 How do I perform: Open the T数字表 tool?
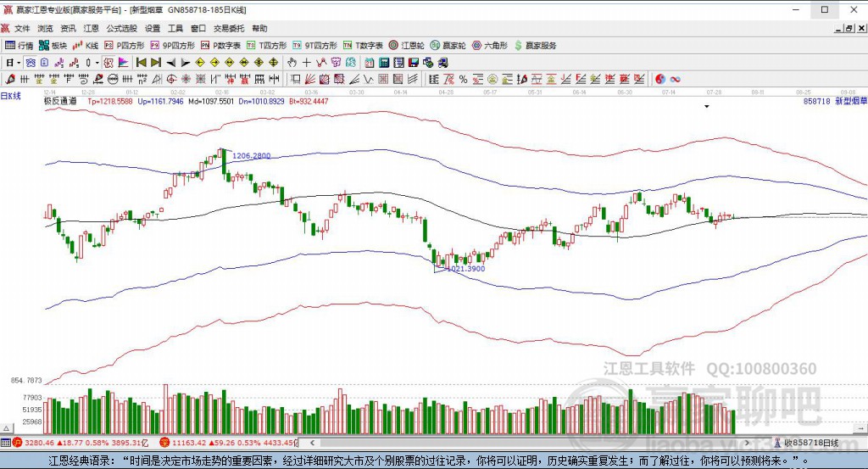[x=363, y=46]
